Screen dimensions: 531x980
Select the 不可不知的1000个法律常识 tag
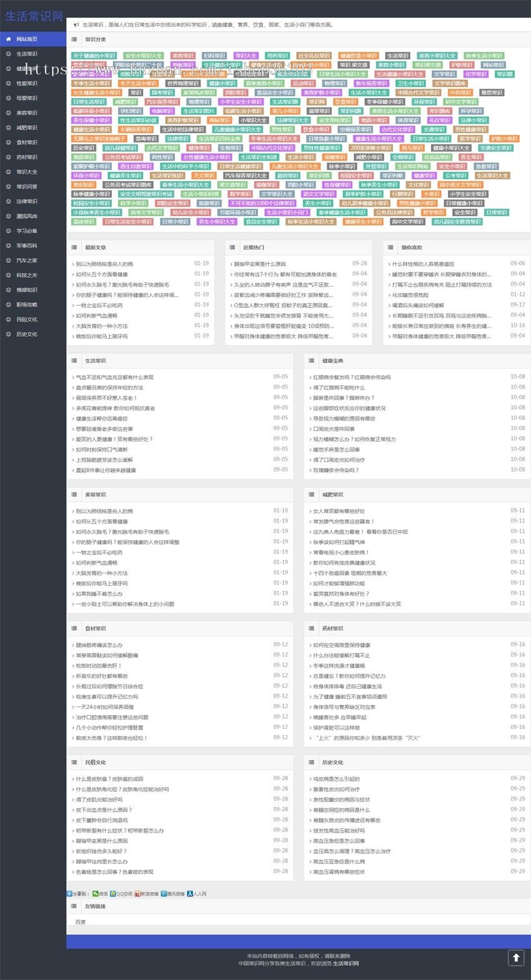tap(262, 203)
